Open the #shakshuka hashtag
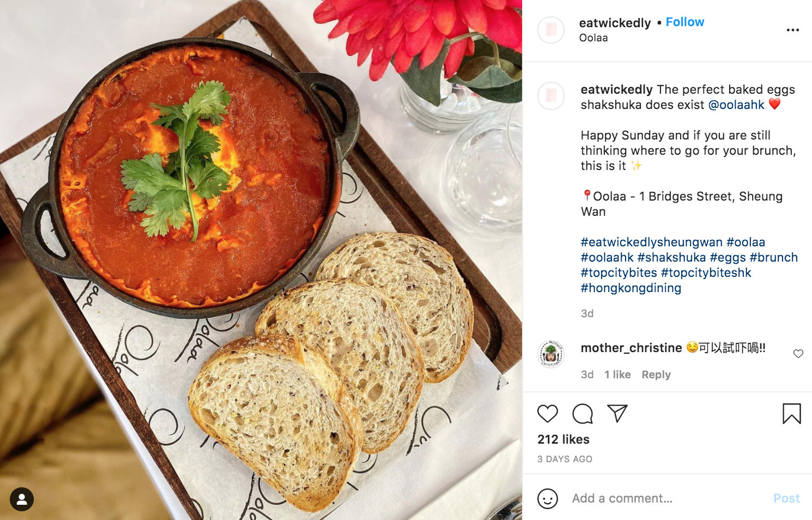 coord(671,257)
